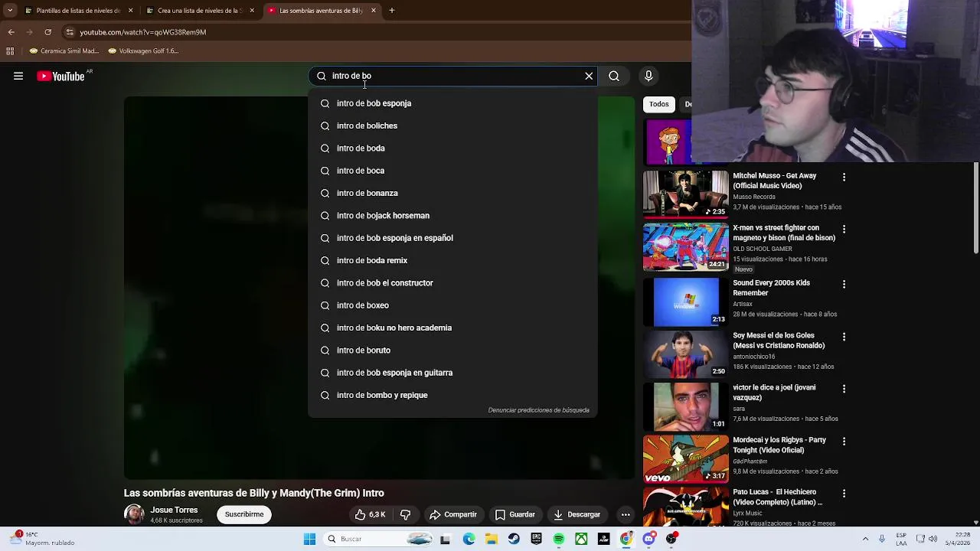
Task: Open the bookmarks apps grid icon
Action: [x=10, y=51]
